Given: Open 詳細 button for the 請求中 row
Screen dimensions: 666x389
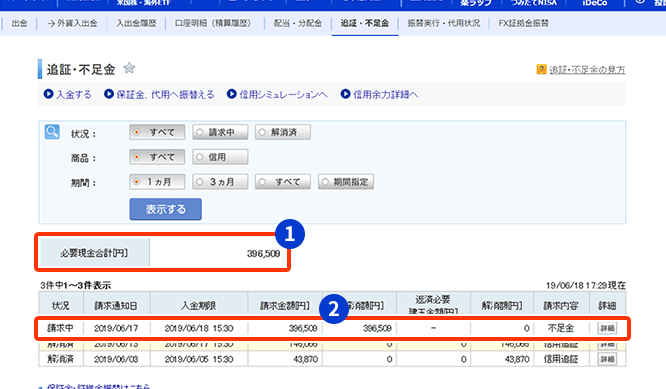Looking at the screenshot, I should tap(607, 328).
